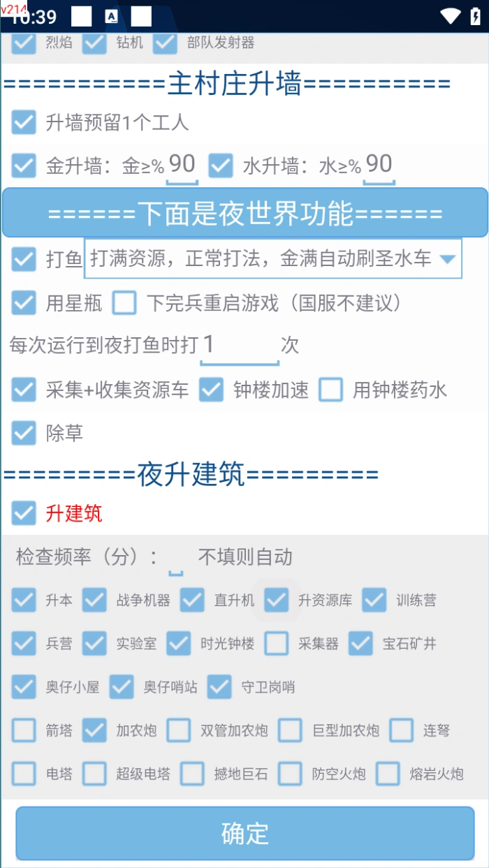The height and width of the screenshot is (868, 489).
Task: Toggle the 用钟楼药水 checkbox
Action: pos(331,390)
